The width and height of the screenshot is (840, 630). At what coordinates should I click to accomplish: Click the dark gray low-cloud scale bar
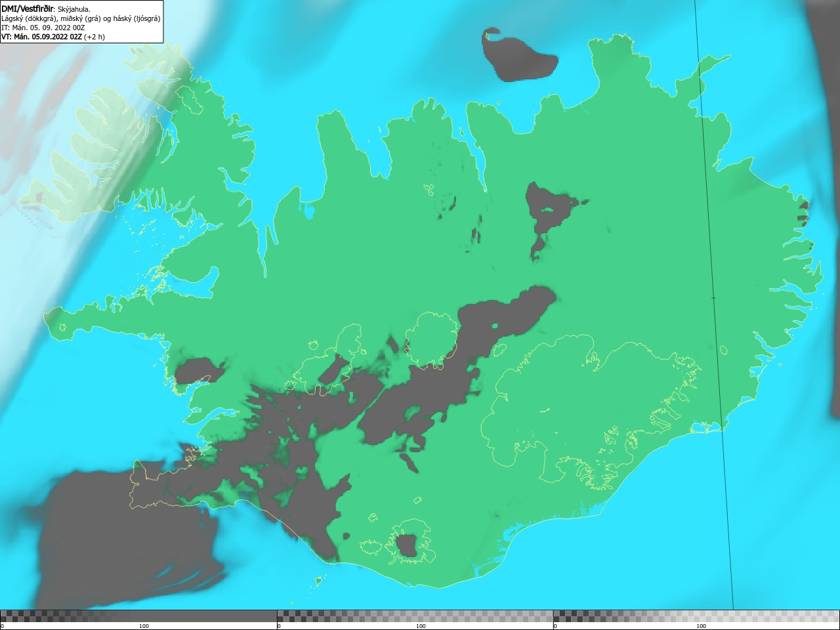pos(138,616)
